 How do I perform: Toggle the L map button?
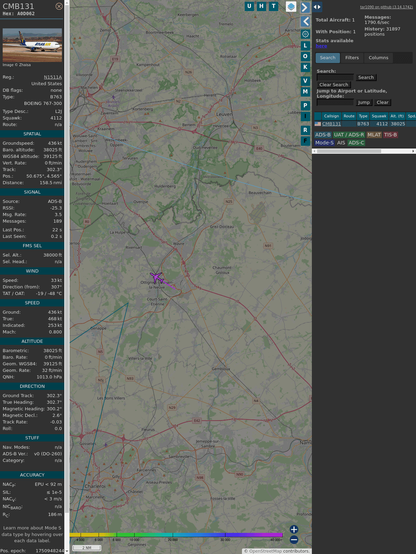tap(305, 46)
